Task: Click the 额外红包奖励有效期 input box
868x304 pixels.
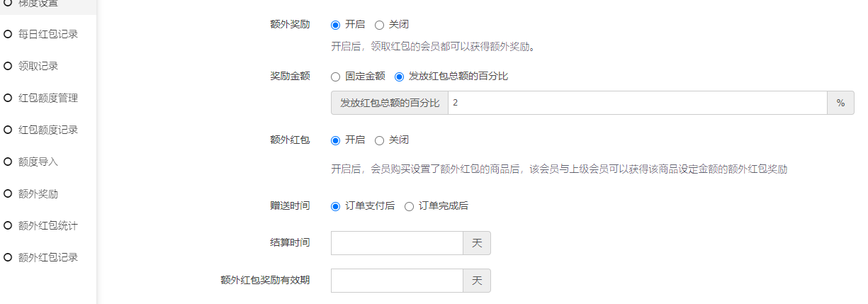Action: click(397, 280)
